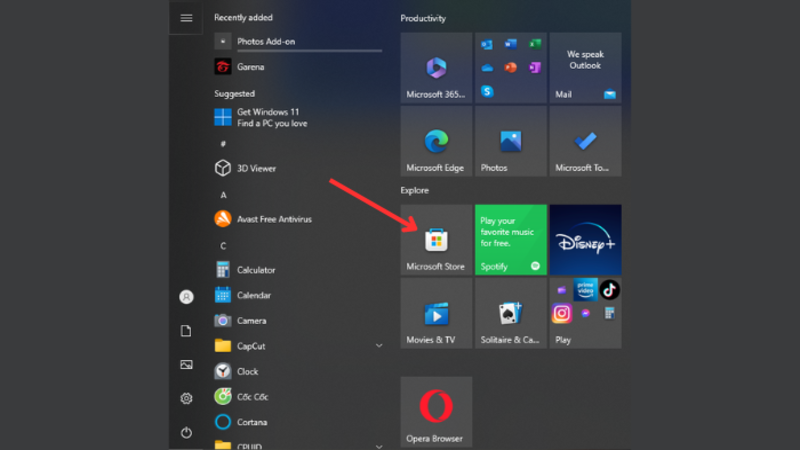The height and width of the screenshot is (450, 800).
Task: Click Word icon in Office group tile
Action: [511, 44]
